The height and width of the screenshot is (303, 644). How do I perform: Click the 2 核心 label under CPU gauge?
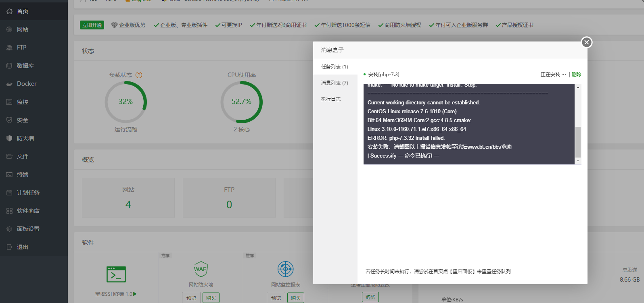click(x=241, y=129)
